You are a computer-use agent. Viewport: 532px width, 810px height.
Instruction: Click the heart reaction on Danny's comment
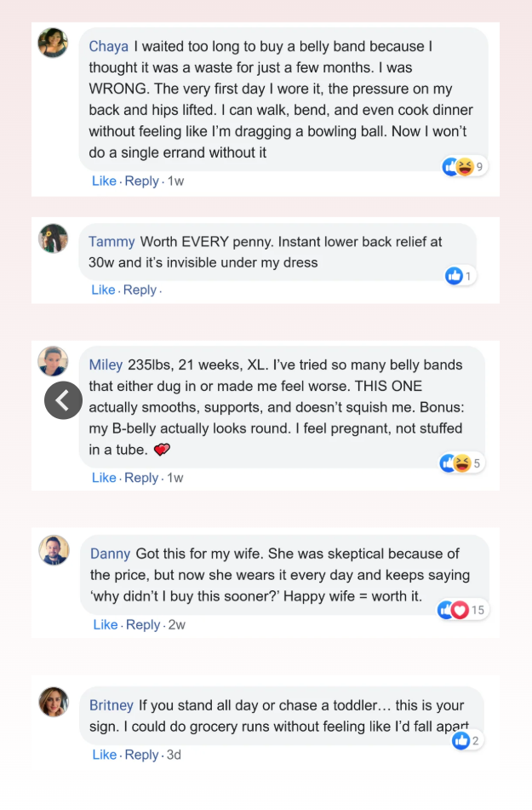pyautogui.click(x=460, y=610)
